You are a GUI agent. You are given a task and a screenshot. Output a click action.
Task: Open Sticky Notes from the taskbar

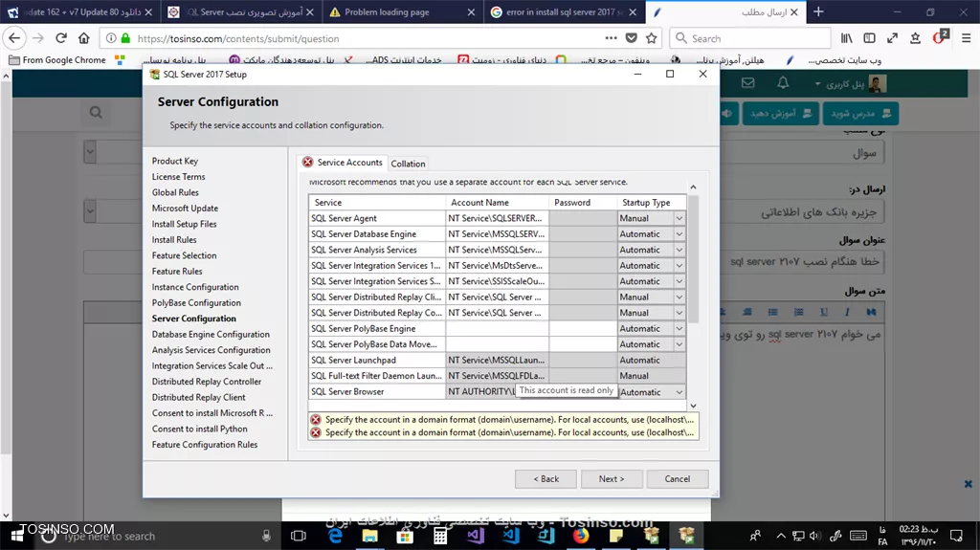click(616, 536)
